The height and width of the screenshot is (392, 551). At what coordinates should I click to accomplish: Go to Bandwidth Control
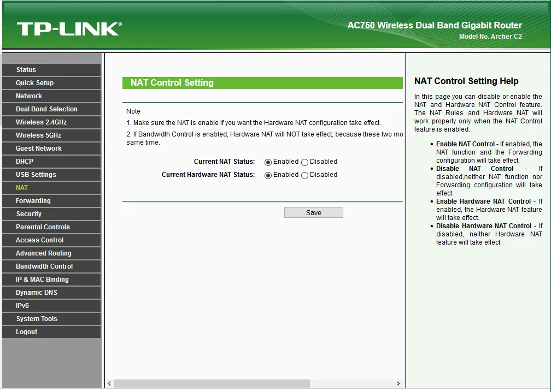(51, 266)
